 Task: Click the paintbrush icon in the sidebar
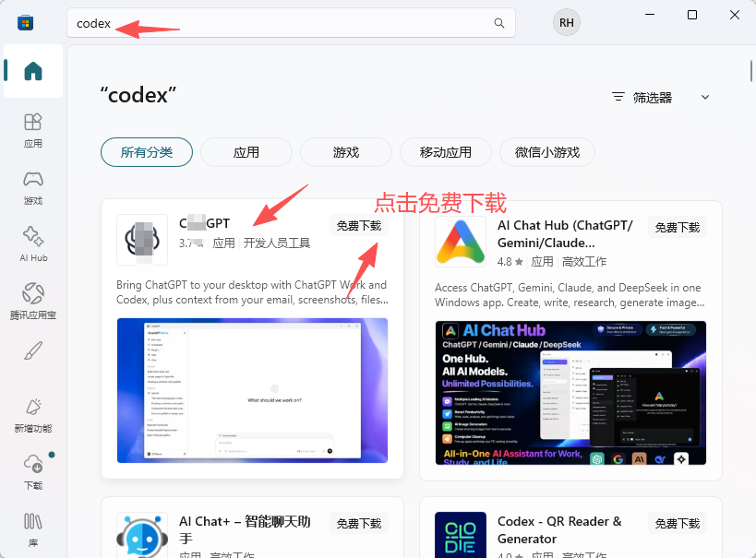[x=33, y=351]
